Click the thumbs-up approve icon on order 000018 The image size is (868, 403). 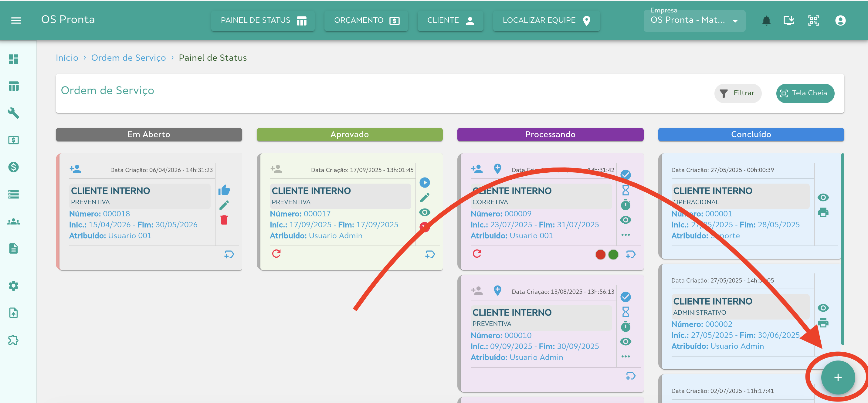pyautogui.click(x=224, y=190)
